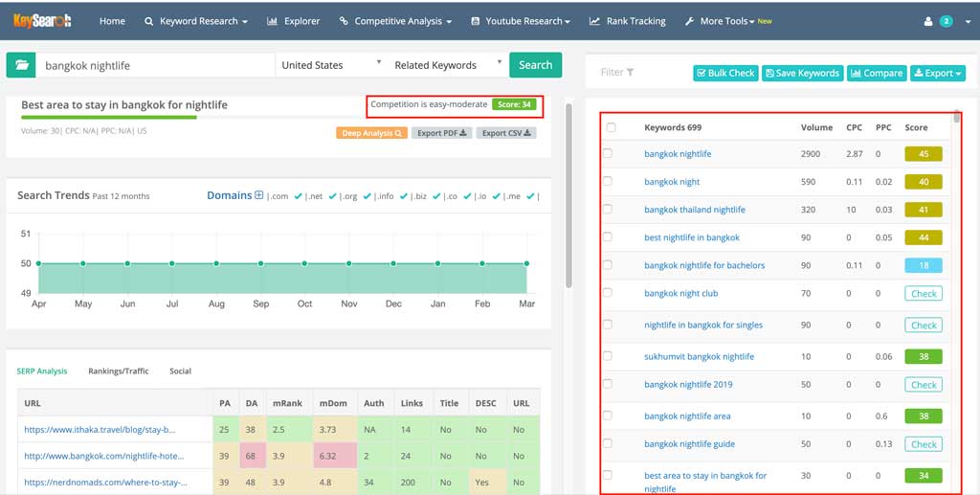Expand the Related Keywords dropdown
Image resolution: width=980 pixels, height=495 pixels.
pos(447,65)
